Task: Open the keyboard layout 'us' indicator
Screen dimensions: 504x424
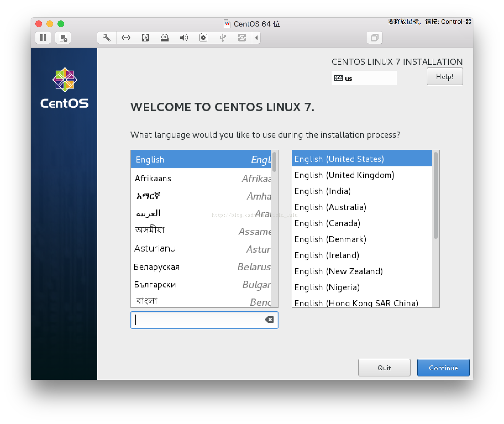Action: click(x=364, y=78)
